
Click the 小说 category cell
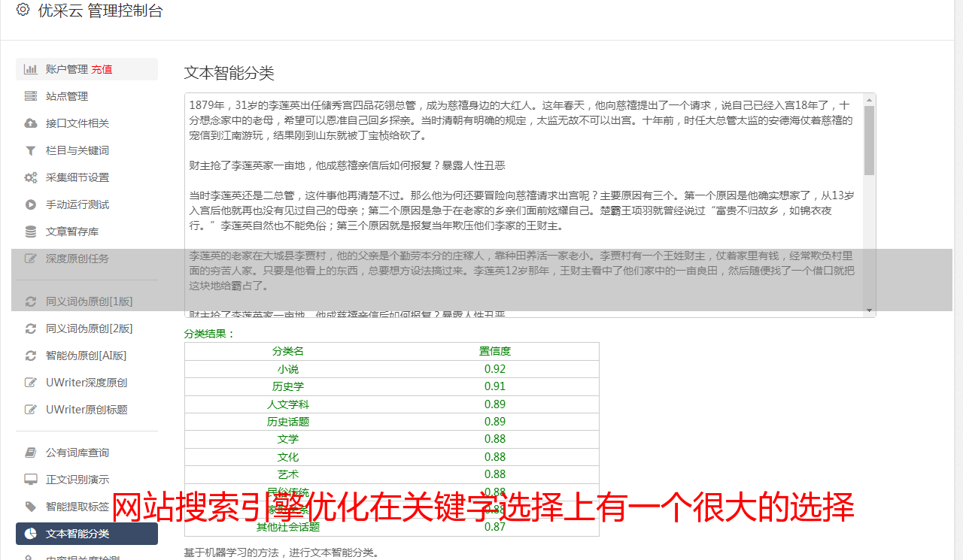pyautogui.click(x=288, y=369)
